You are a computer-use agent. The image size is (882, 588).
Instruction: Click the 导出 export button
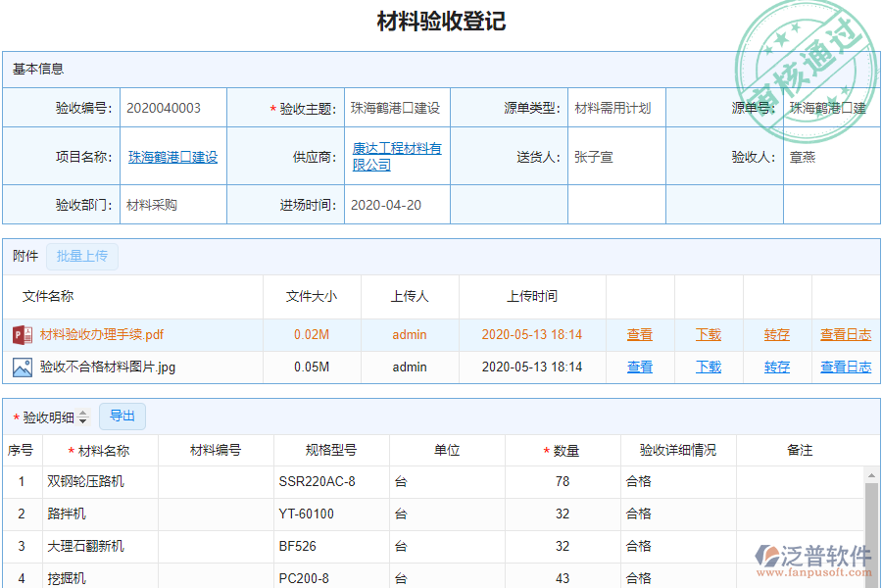(122, 416)
